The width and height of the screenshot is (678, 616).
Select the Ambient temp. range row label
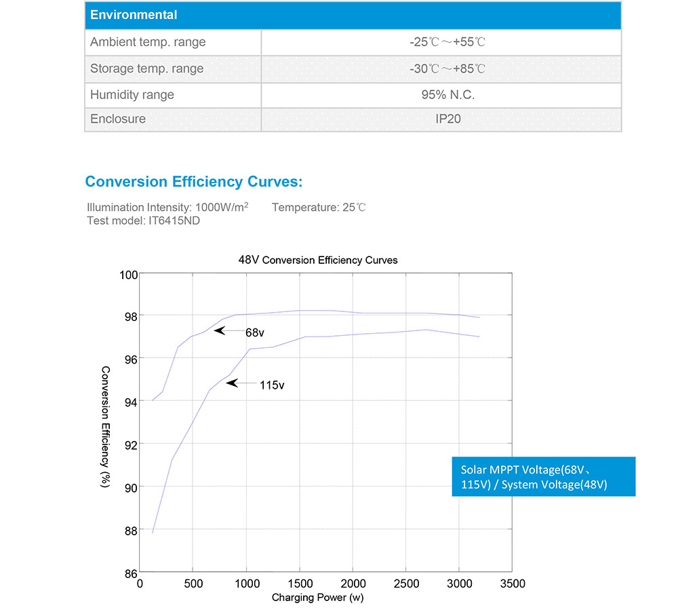click(148, 42)
